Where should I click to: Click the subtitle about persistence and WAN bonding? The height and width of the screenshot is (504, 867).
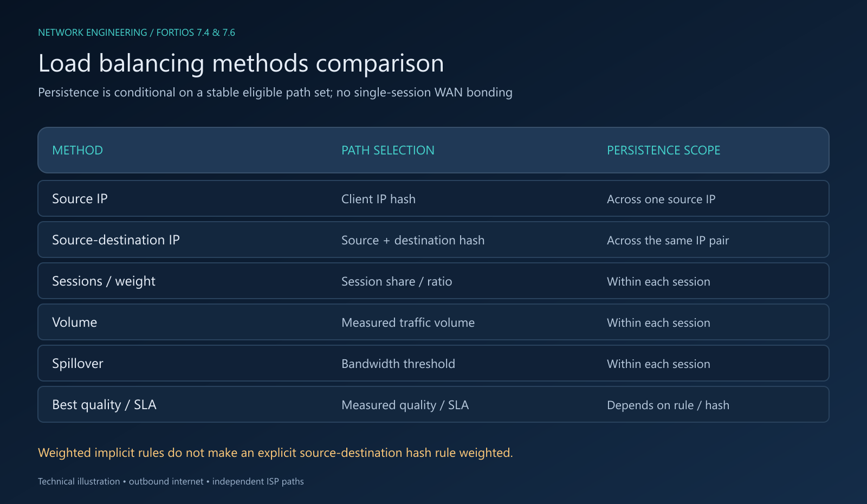click(x=275, y=93)
